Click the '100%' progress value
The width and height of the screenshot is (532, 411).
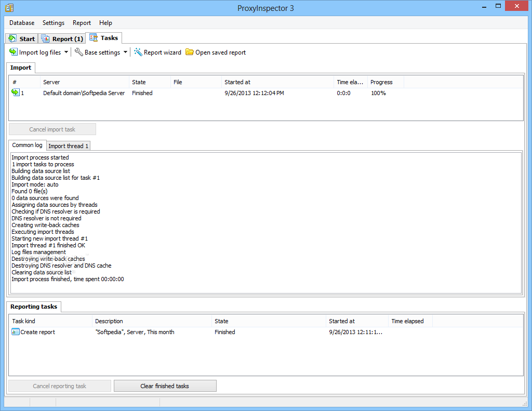click(378, 93)
